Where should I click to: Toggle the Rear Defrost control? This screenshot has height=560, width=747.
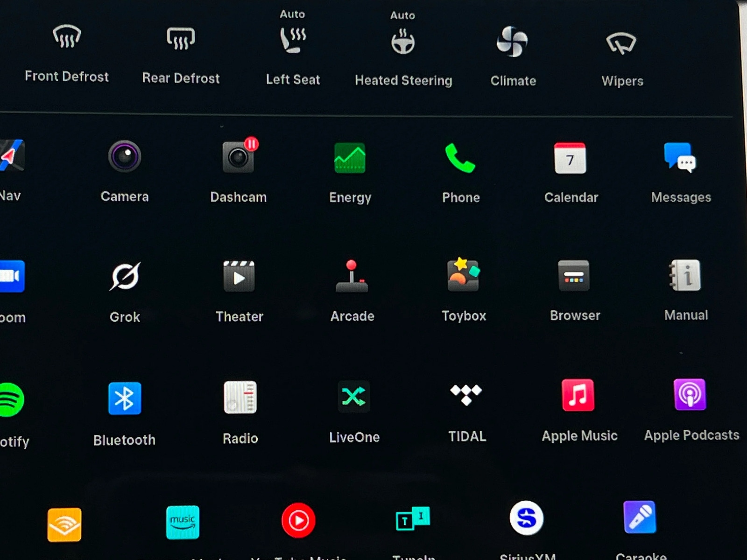coord(181,38)
